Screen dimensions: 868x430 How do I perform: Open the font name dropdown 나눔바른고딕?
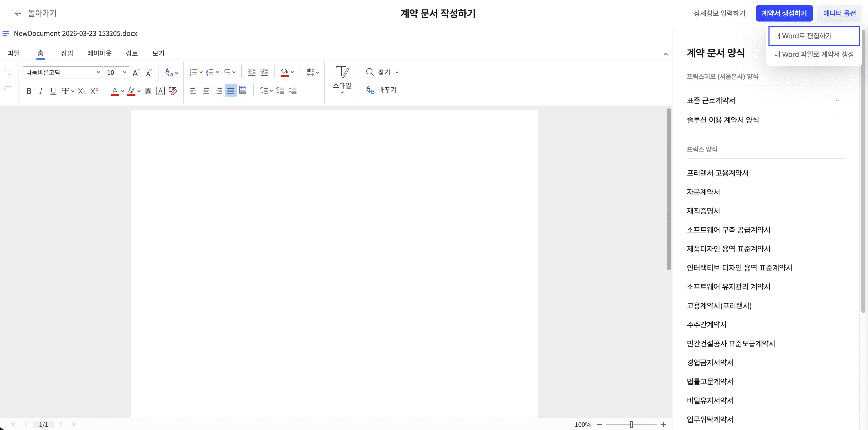pyautogui.click(x=98, y=73)
